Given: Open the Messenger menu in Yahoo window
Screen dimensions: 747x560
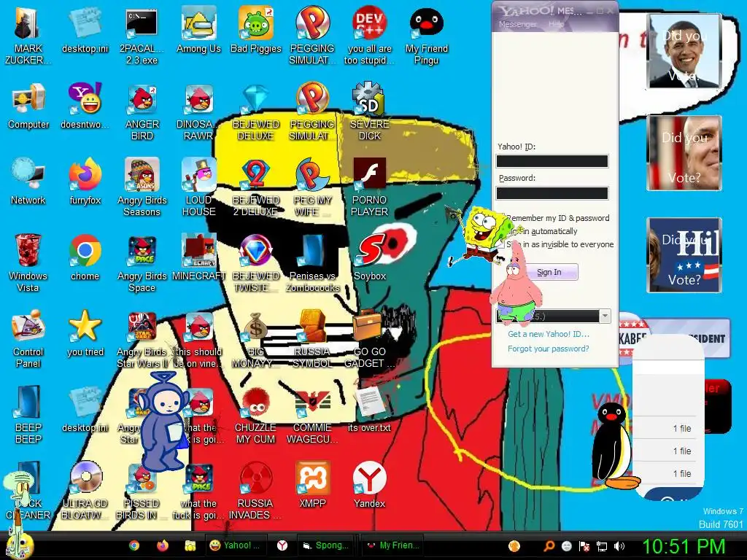Looking at the screenshot, I should pyautogui.click(x=517, y=24).
